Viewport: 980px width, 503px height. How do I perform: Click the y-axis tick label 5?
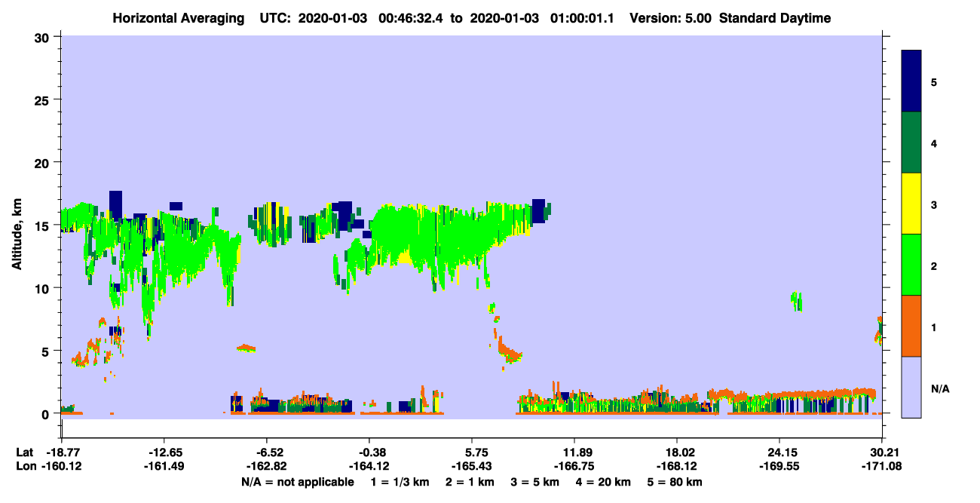[47, 351]
